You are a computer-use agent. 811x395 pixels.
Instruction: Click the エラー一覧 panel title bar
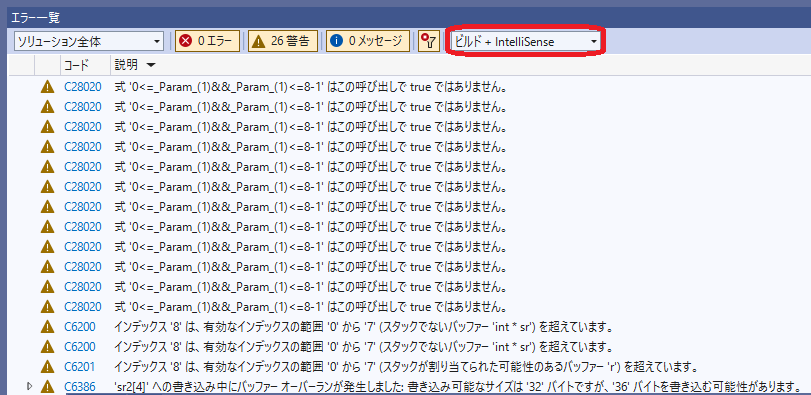click(409, 18)
